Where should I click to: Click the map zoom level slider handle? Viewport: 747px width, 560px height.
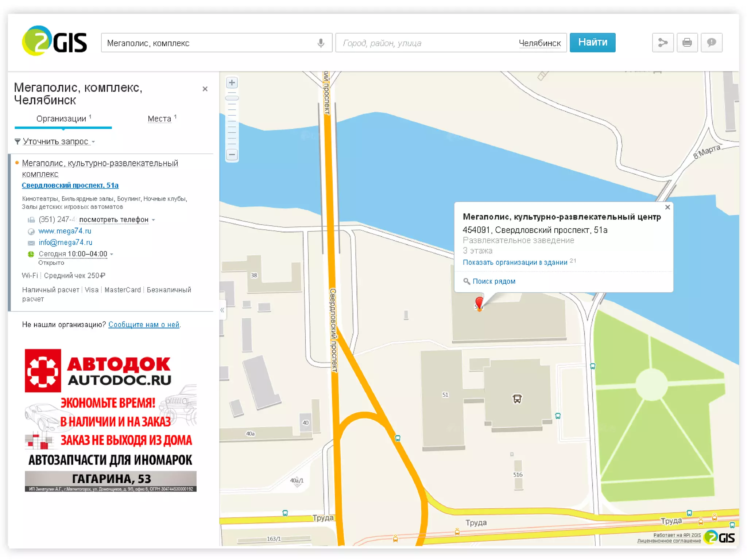pyautogui.click(x=232, y=98)
